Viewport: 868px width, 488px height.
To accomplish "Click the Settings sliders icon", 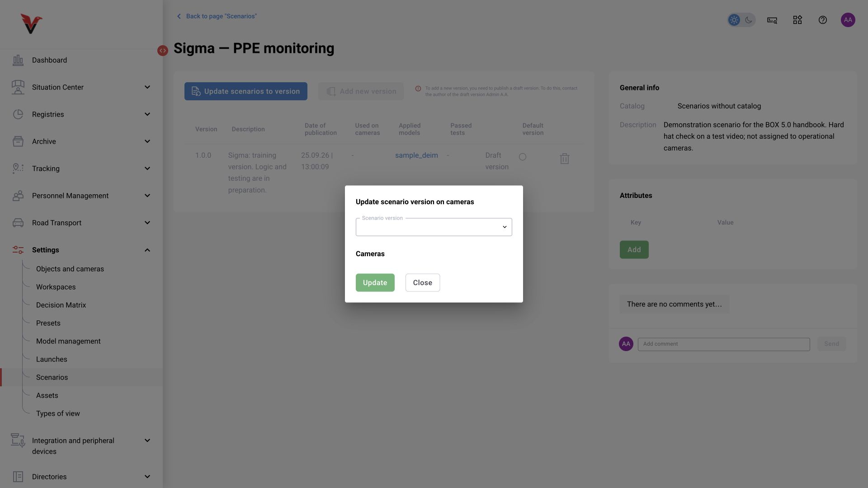I will coord(18,250).
